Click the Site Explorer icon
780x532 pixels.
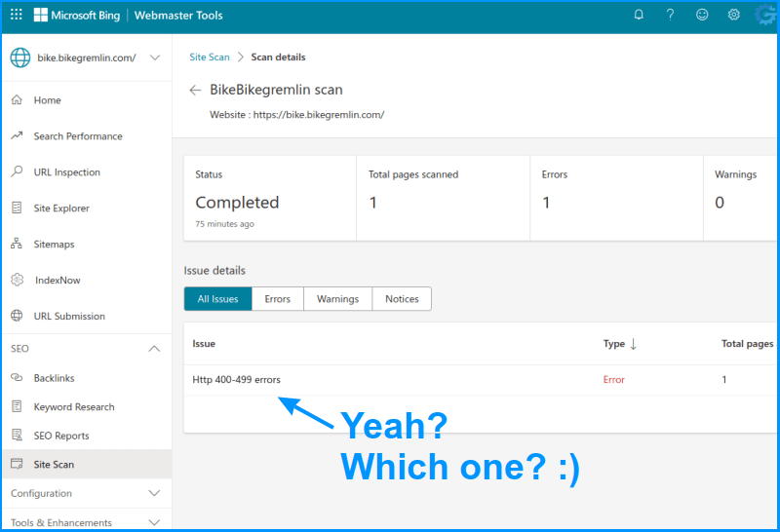coord(17,208)
